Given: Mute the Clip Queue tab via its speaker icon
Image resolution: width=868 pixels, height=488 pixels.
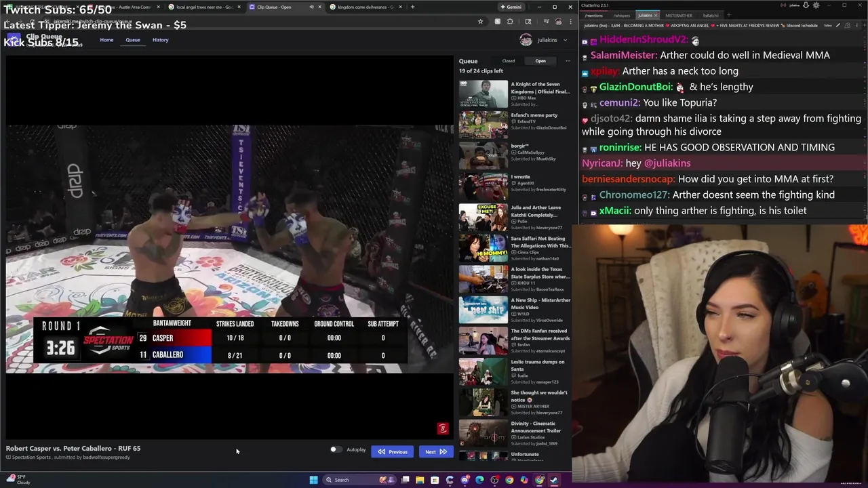Looking at the screenshot, I should 311,7.
